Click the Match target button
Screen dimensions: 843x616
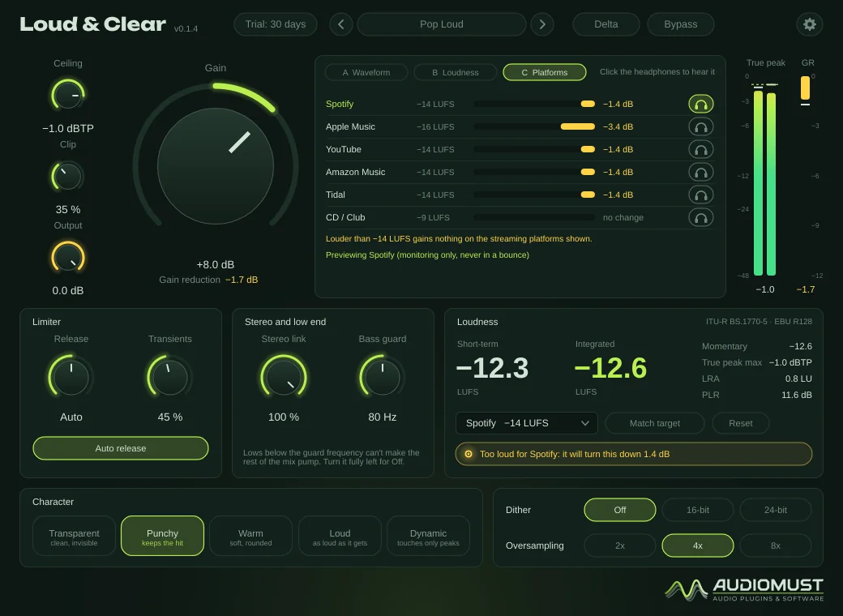coord(655,423)
